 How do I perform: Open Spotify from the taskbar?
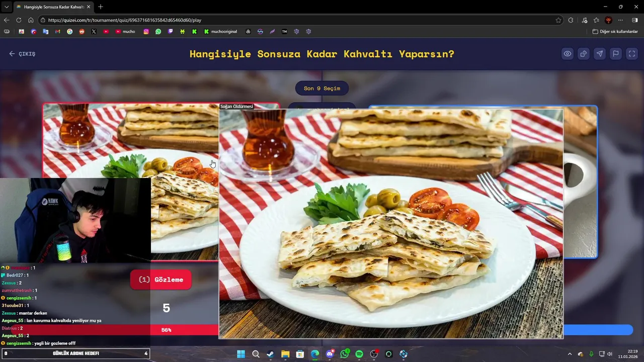359,354
